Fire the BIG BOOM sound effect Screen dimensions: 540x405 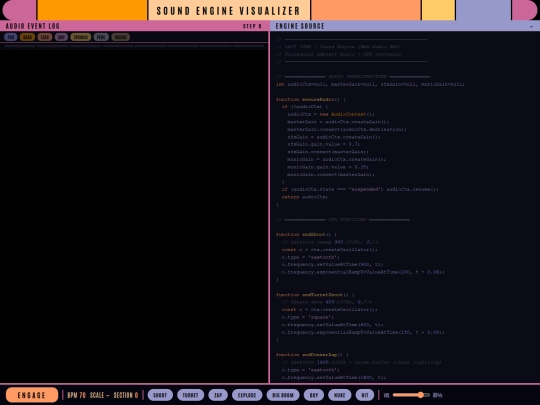[283, 395]
